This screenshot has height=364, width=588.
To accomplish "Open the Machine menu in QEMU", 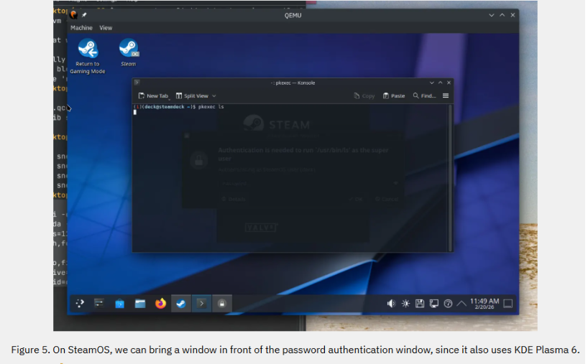I will click(x=81, y=28).
